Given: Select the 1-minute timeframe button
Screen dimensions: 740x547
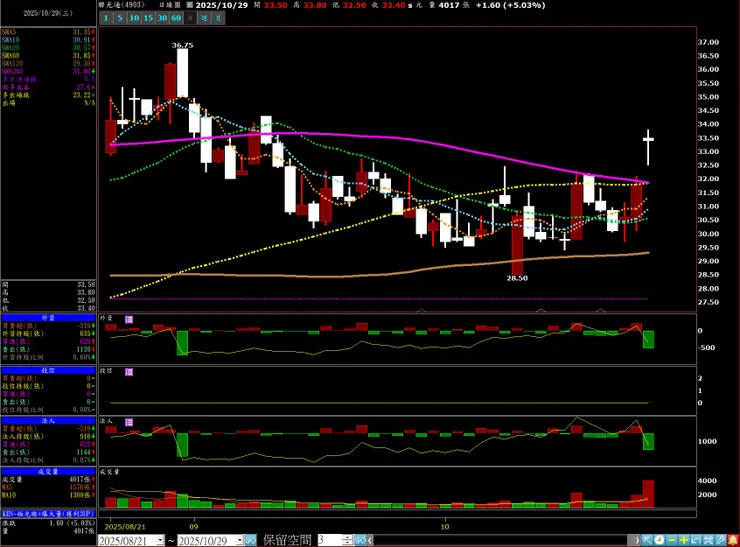Looking at the screenshot, I should [x=106, y=18].
